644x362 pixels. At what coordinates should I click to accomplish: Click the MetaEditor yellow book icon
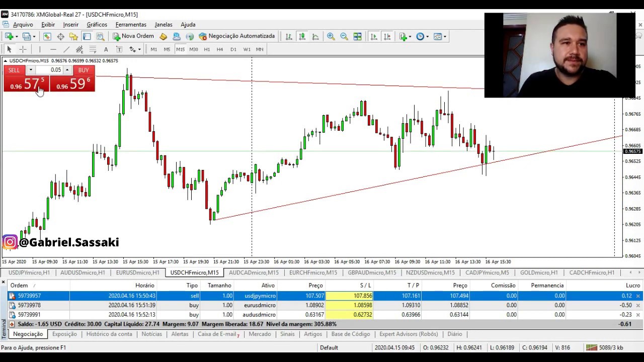point(163,36)
